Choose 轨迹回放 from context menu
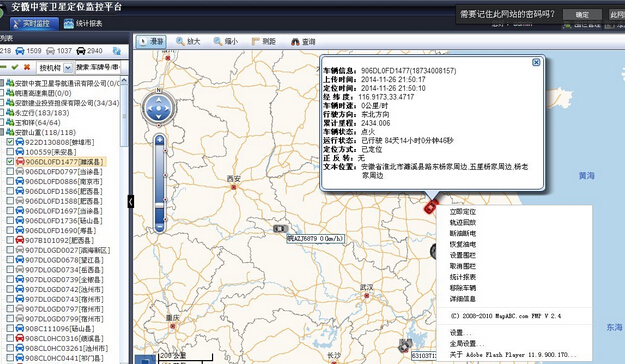This screenshot has height=364, width=625. (462, 222)
